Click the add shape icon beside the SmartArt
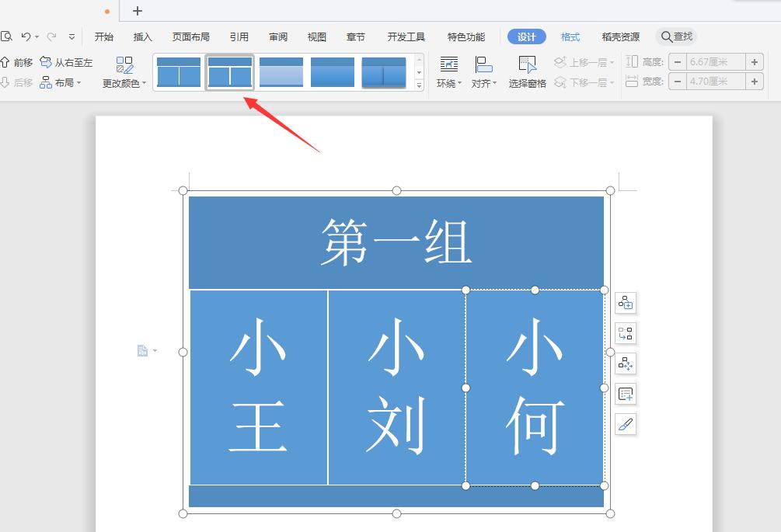 [626, 303]
